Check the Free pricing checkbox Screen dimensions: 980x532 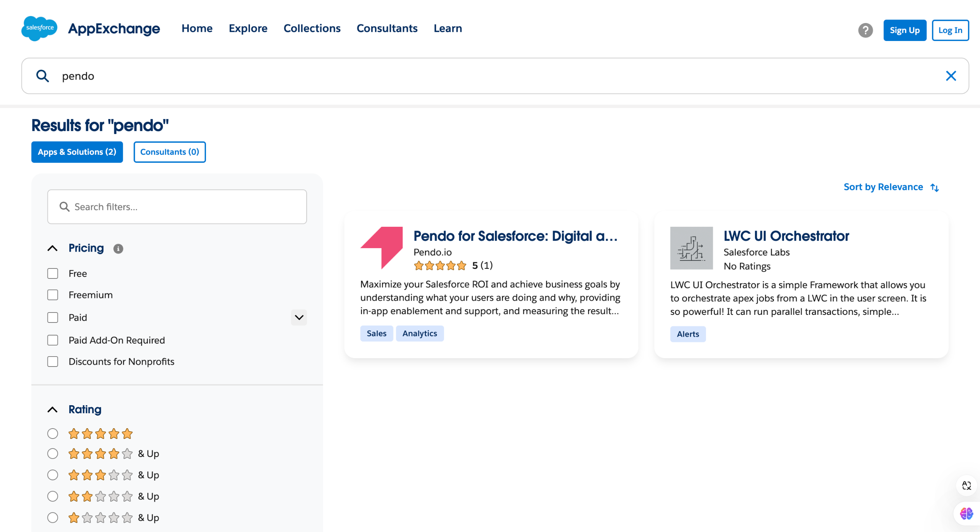pos(53,273)
